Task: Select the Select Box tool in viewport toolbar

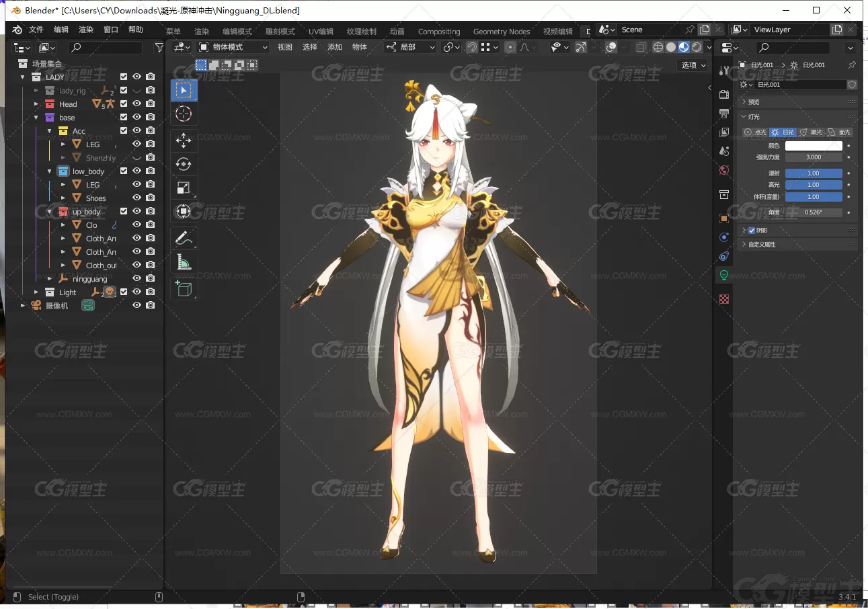Action: click(x=184, y=90)
